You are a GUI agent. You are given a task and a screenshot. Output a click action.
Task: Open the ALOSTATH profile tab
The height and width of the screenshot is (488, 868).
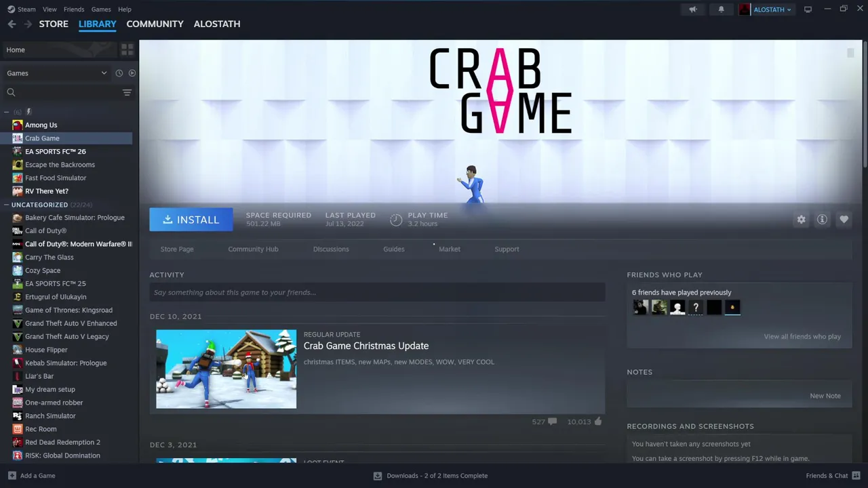pyautogui.click(x=217, y=24)
